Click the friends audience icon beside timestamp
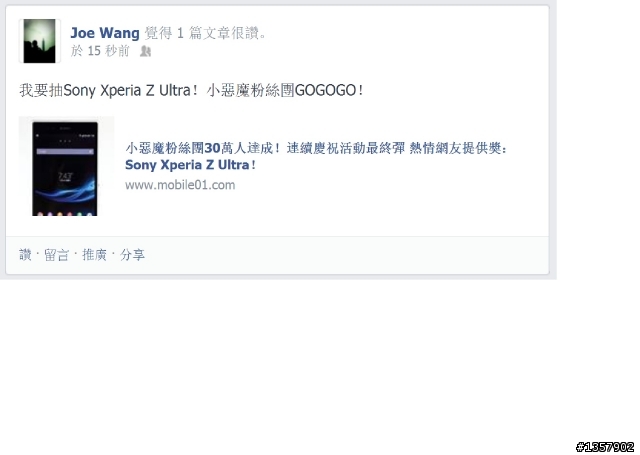The width and height of the screenshot is (640, 455). (146, 51)
